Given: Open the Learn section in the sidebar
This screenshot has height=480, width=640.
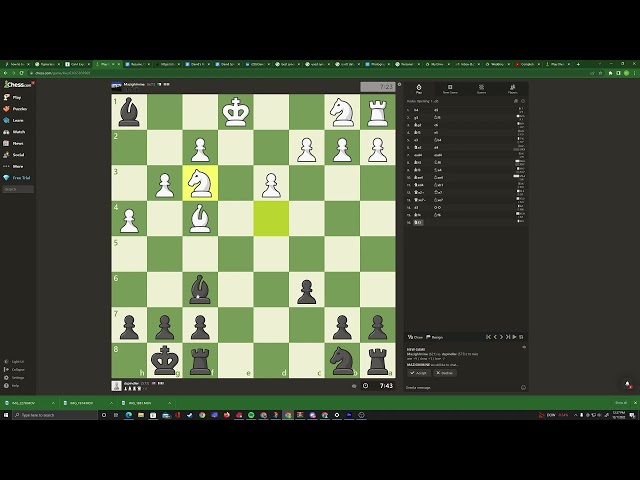Looking at the screenshot, I should coord(13,120).
